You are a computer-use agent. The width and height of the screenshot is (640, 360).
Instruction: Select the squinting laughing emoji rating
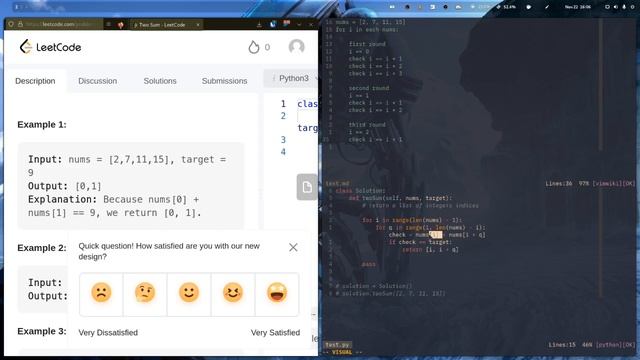pos(233,294)
